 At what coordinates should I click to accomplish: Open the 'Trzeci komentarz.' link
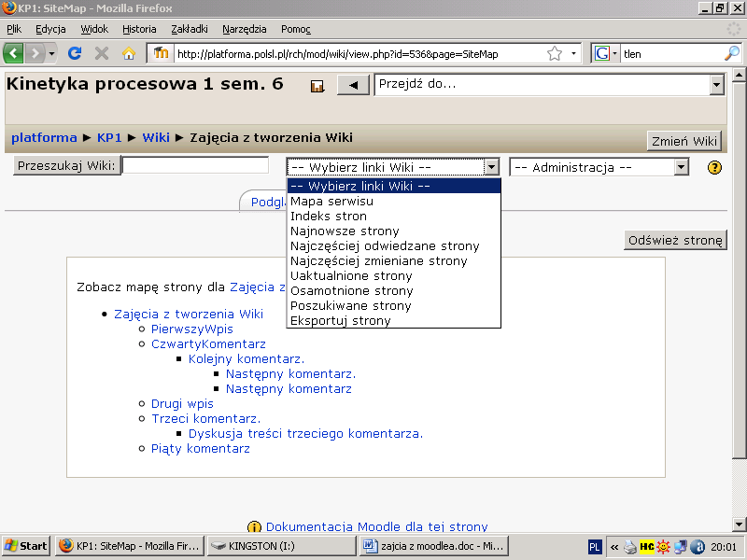205,418
